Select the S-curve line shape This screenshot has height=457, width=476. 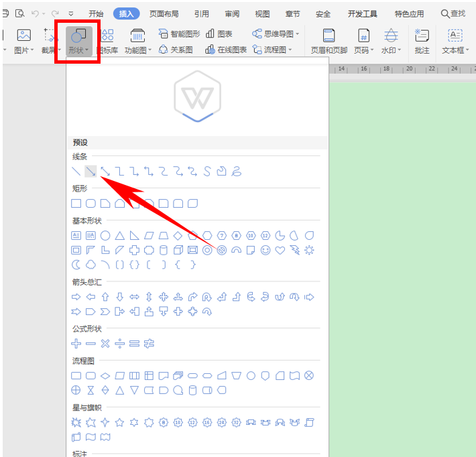click(x=207, y=172)
